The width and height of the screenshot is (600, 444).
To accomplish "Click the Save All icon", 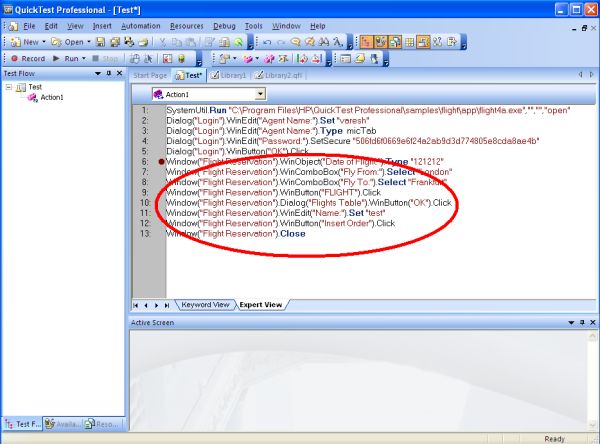I will pyautogui.click(x=115, y=42).
